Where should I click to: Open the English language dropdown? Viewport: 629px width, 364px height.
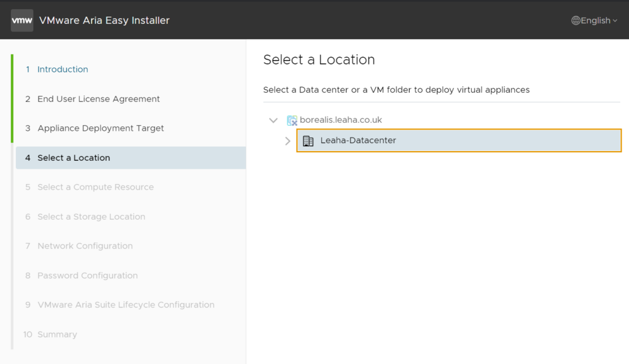click(x=595, y=20)
